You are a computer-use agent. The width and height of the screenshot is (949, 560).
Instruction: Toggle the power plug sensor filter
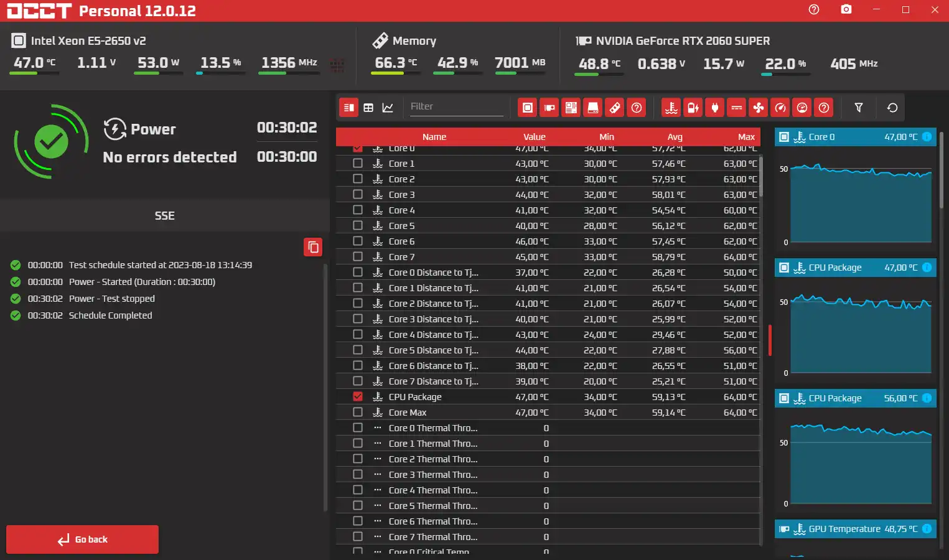pyautogui.click(x=715, y=108)
